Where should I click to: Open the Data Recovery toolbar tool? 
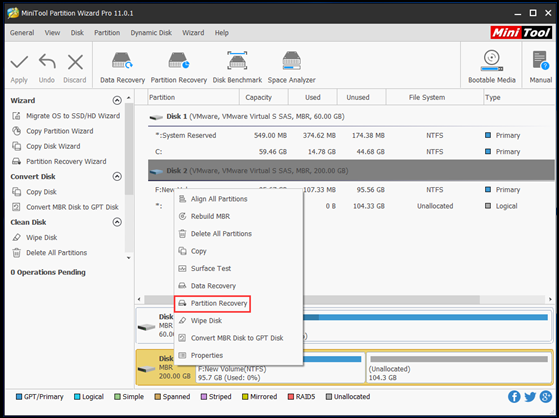[122, 67]
